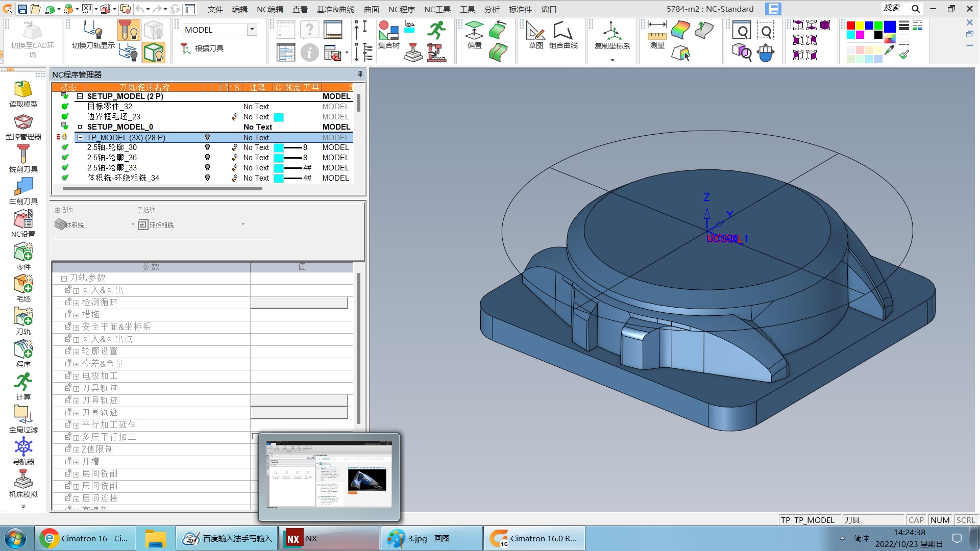Toggle the green cube lightbulb display button
The height and width of the screenshot is (551, 980).
click(154, 53)
